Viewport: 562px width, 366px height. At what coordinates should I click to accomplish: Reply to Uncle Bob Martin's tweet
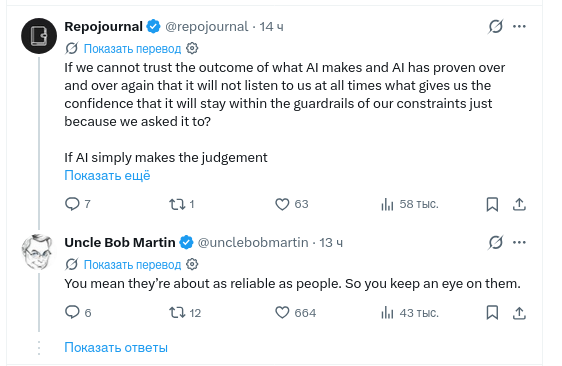72,312
